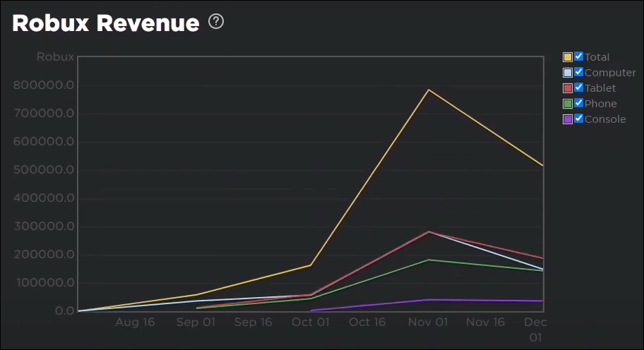Click the Nov 16 date label
This screenshot has width=644, height=350.
pyautogui.click(x=485, y=322)
